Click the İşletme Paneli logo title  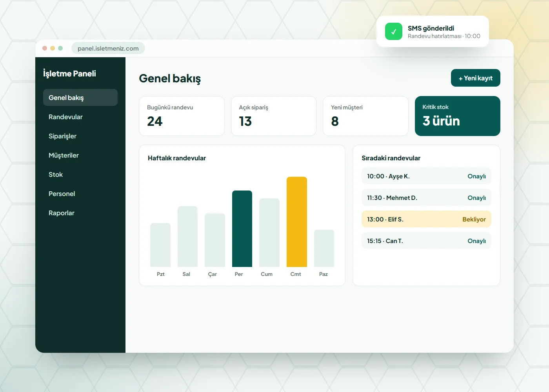(x=69, y=74)
